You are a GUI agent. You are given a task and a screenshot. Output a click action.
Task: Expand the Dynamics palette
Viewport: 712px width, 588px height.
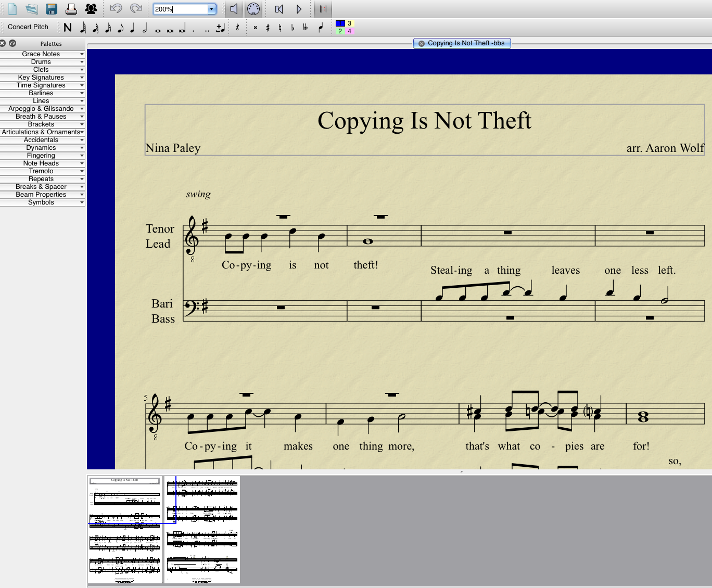[x=42, y=148]
